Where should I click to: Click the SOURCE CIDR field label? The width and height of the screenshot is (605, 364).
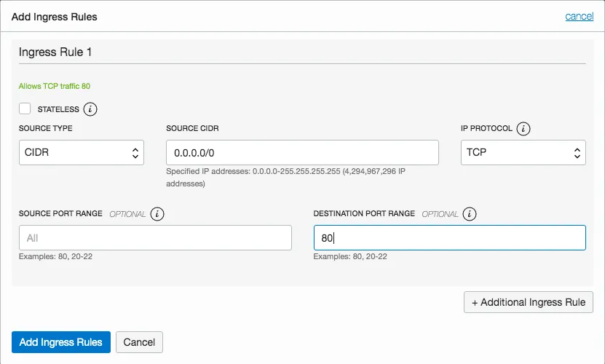coord(193,129)
